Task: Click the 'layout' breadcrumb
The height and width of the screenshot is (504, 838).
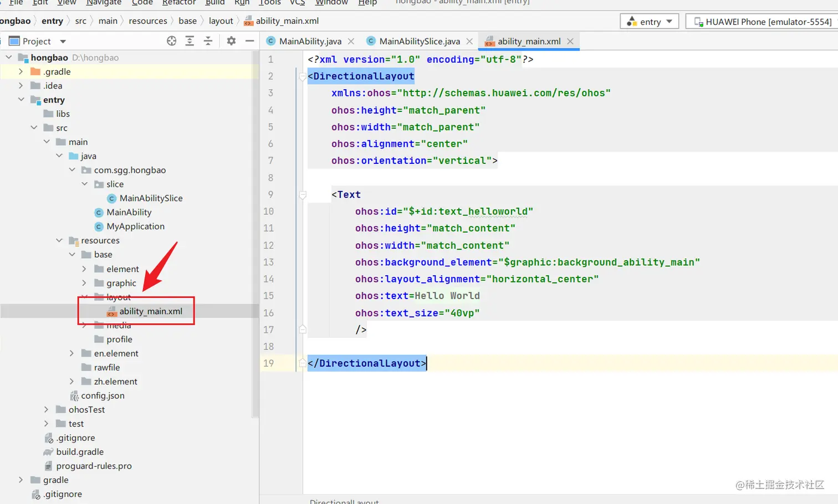Action: click(x=221, y=21)
